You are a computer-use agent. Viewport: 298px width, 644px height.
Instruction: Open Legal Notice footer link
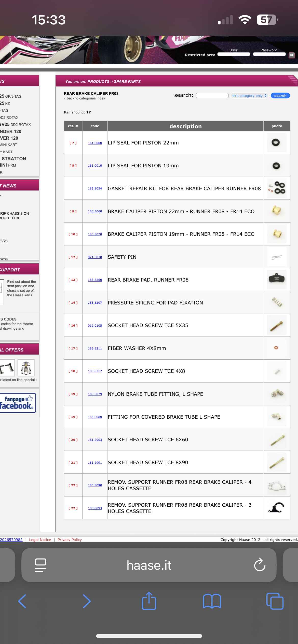[x=40, y=540]
